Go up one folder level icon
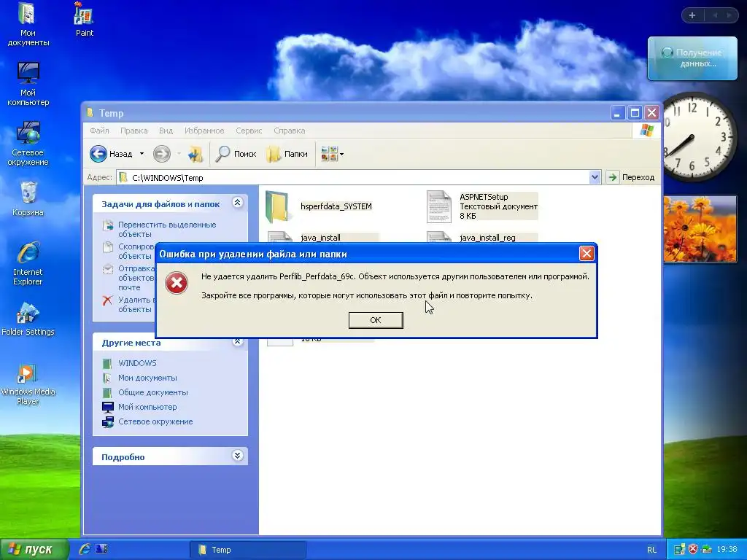This screenshot has height=560, width=747. [196, 154]
